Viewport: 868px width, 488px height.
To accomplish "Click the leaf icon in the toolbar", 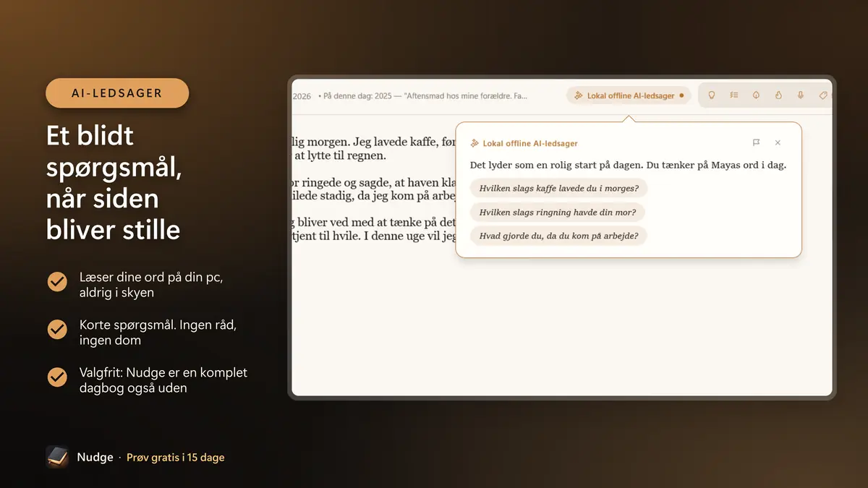I will [x=756, y=95].
